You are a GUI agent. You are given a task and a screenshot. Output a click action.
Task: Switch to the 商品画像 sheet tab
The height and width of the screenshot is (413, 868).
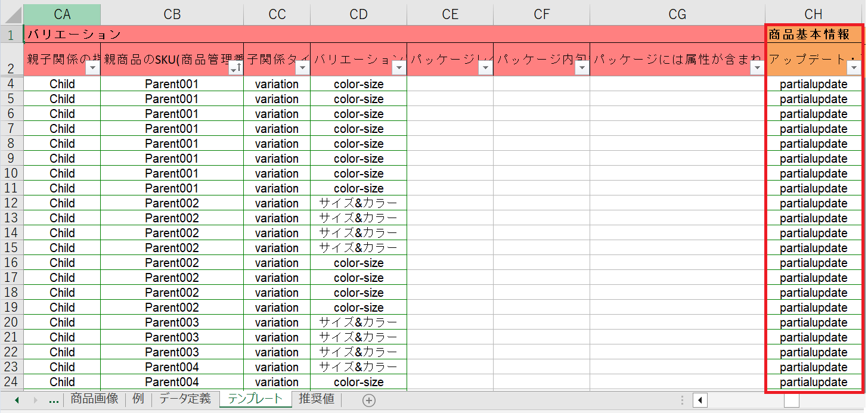tap(94, 399)
